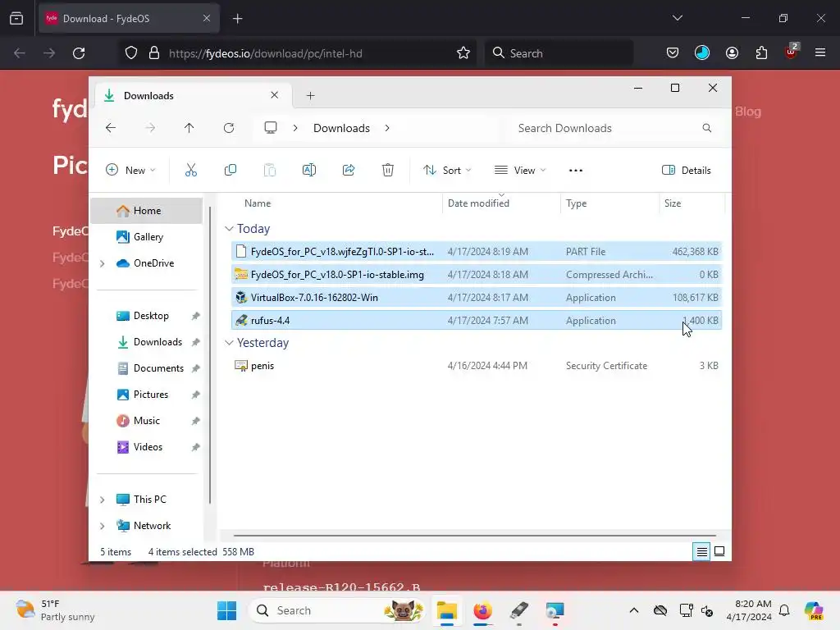
Task: Click the Rename icon in Explorer toolbar
Action: pyautogui.click(x=309, y=171)
